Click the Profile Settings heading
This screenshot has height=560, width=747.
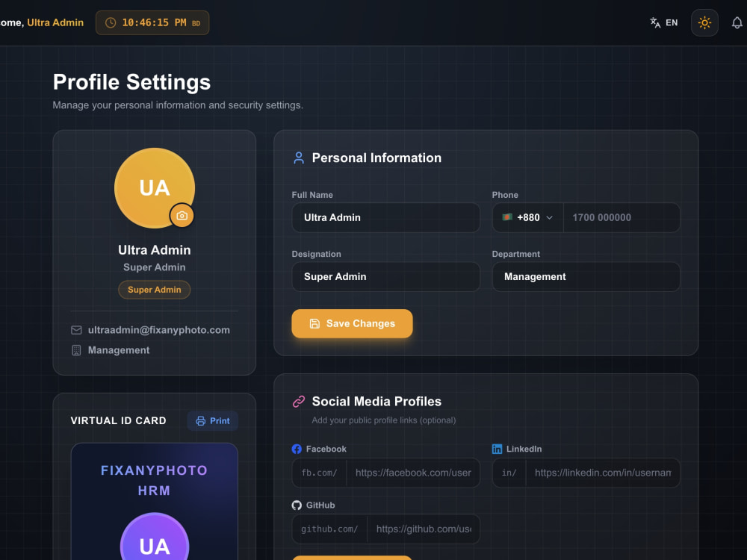tap(132, 82)
